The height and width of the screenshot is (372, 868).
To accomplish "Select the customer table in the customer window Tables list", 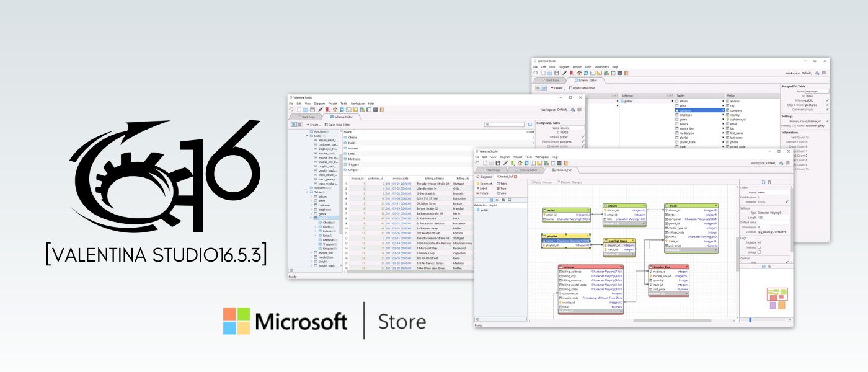I will tap(700, 111).
